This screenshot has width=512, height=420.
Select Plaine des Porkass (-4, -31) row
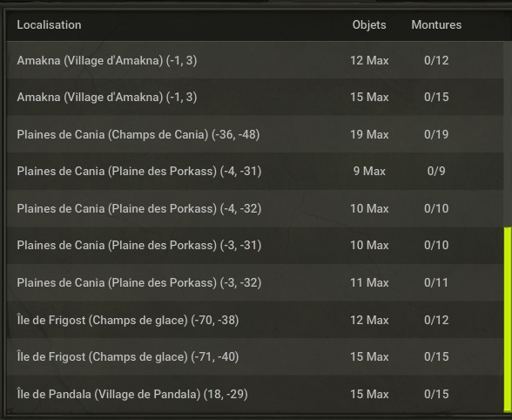[x=254, y=172]
